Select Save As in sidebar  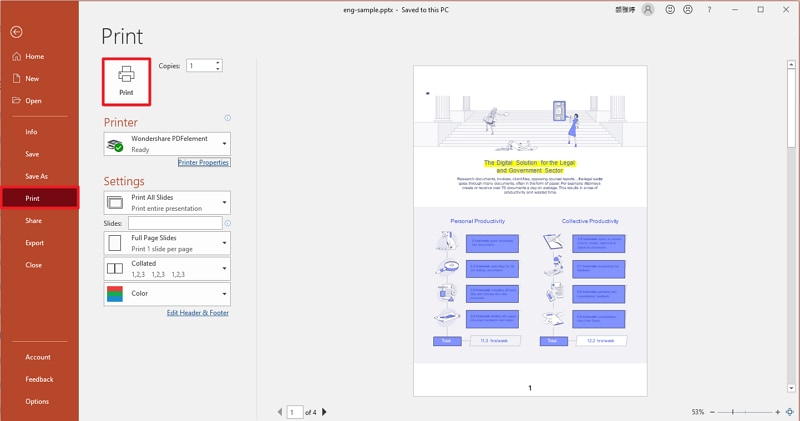point(37,176)
